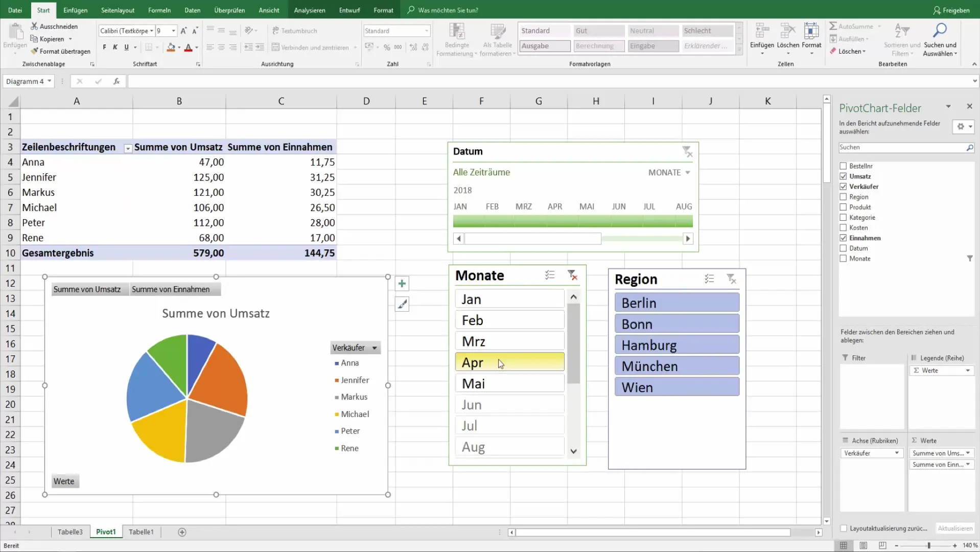Screen dimensions: 980x552
Task: Click the Einfügen cells icon
Action: click(762, 32)
